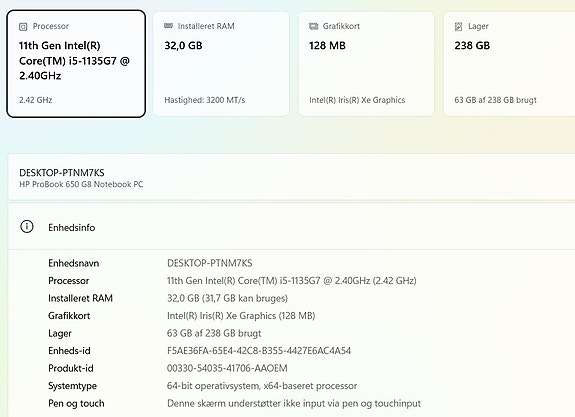
Task: Click the Enhedsinfo info circle icon
Action: pos(27,227)
